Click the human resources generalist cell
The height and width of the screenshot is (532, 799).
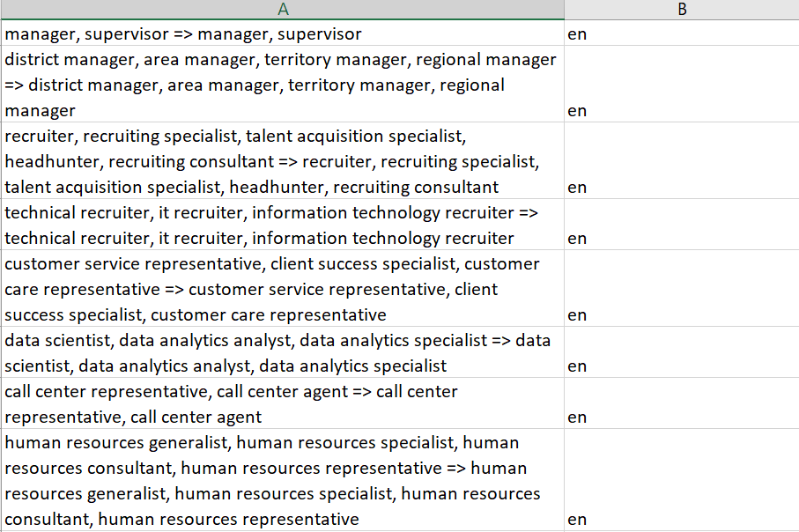282,480
